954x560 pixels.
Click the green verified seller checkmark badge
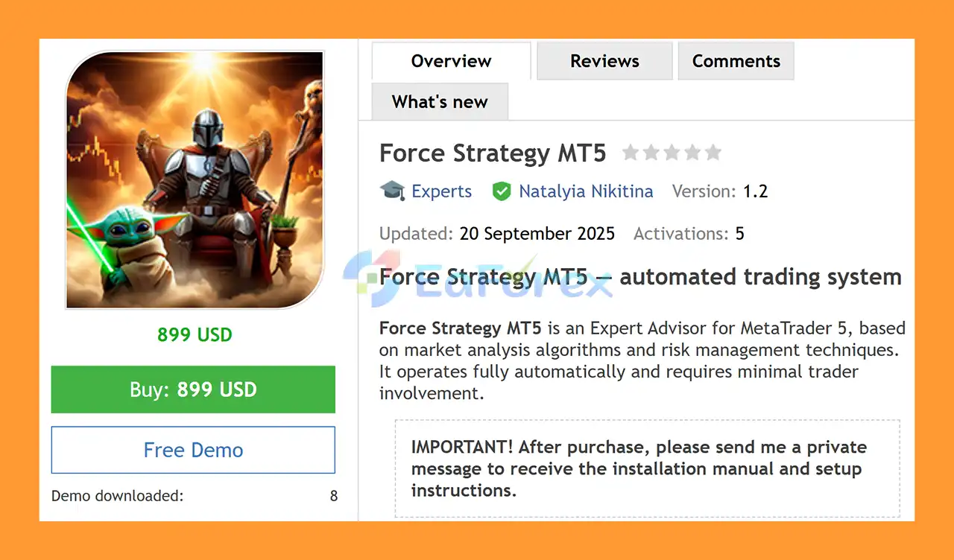502,191
